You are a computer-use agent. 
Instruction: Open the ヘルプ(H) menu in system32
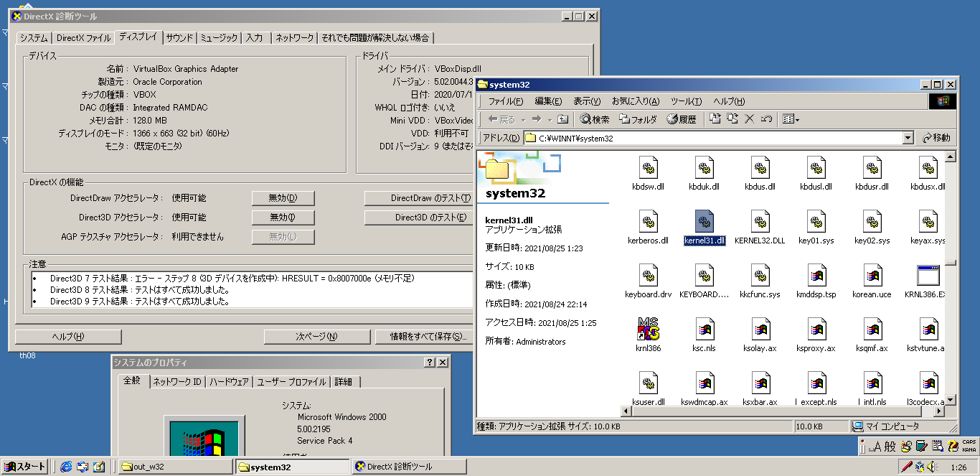729,101
